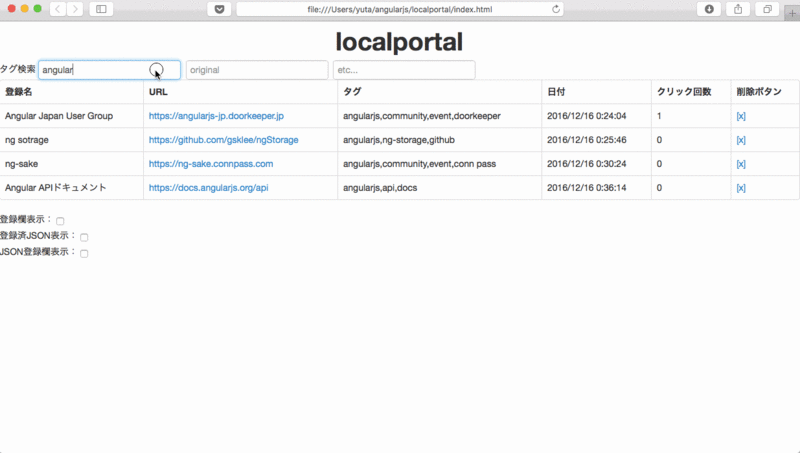Show all tabs overview button
Screen dimensions: 800x453
point(767,9)
